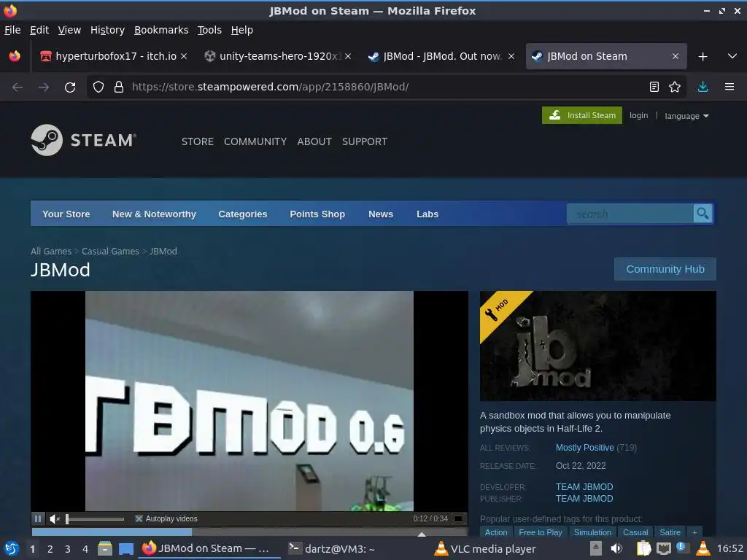Screen dimensions: 747x560
Task: Bookmark this page with the star icon
Action: [x=675, y=87]
